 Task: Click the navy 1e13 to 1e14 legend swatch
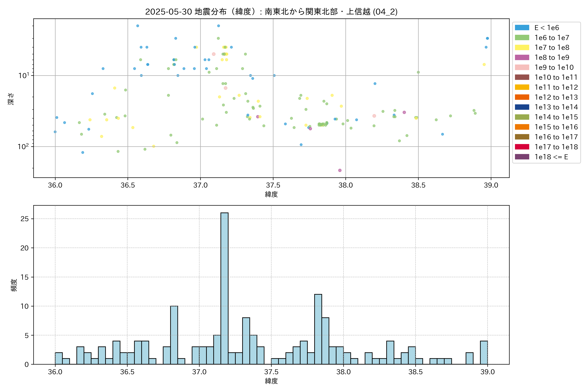522,107
